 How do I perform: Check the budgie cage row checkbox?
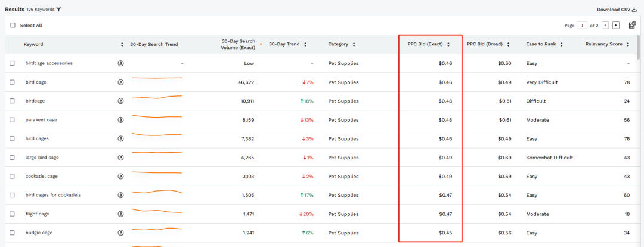tap(13, 233)
